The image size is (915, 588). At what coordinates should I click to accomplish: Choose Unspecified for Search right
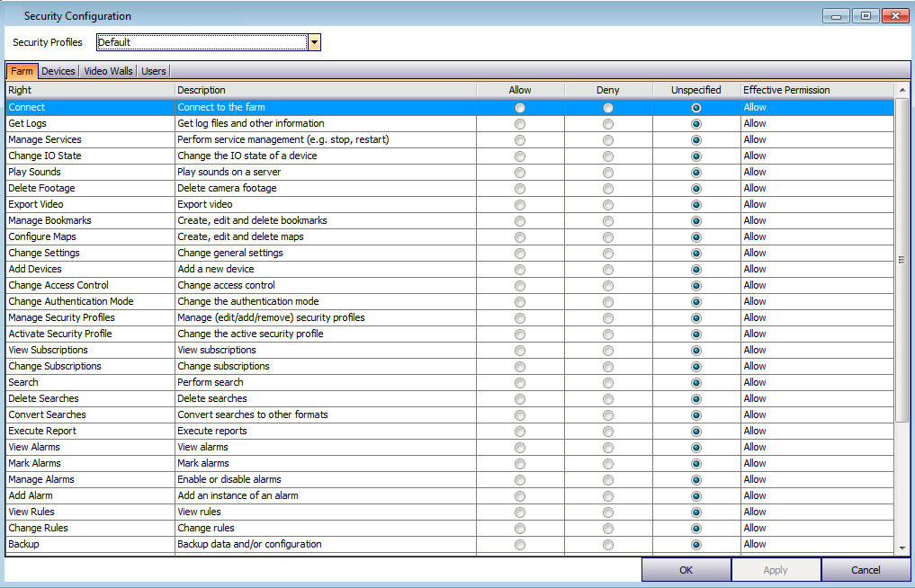click(695, 383)
